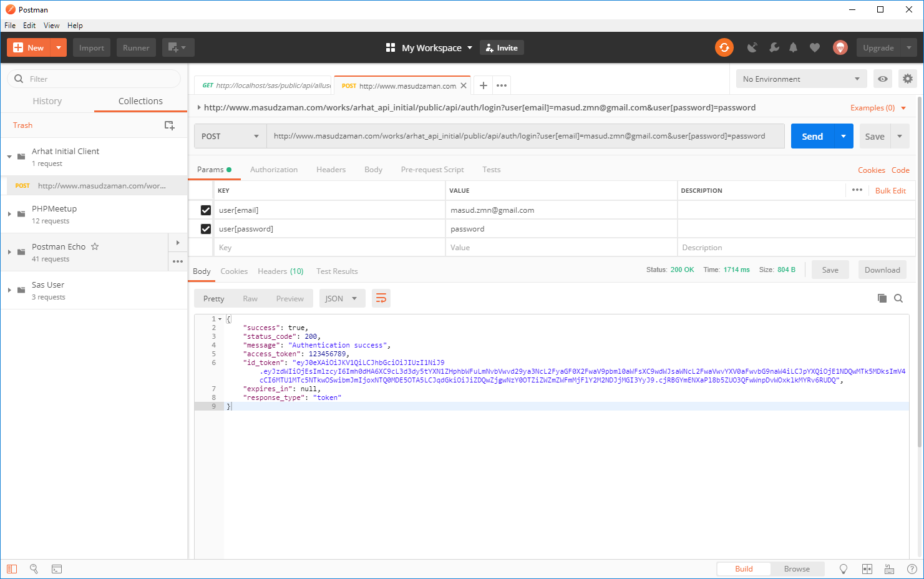Viewport: 924px width, 579px height.
Task: Open settings via the wrench icon
Action: pos(774,47)
